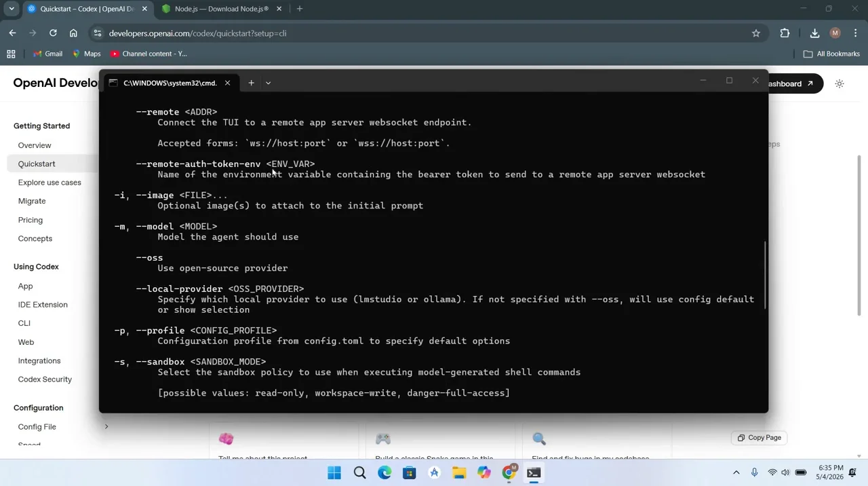Image resolution: width=868 pixels, height=486 pixels.
Task: Close the cmd.exe terminal tab
Action: tap(227, 83)
